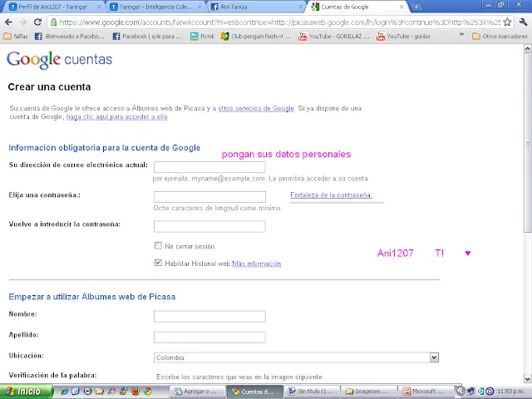Launch Firefox from the quick launch bar
This screenshot has height=399, width=532.
pos(135,392)
